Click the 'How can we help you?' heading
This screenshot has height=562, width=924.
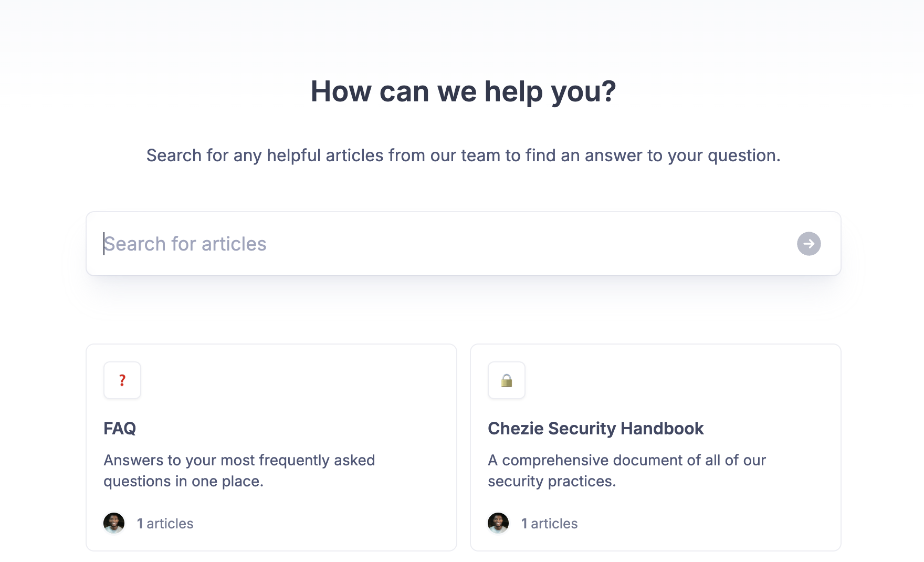[x=463, y=91]
